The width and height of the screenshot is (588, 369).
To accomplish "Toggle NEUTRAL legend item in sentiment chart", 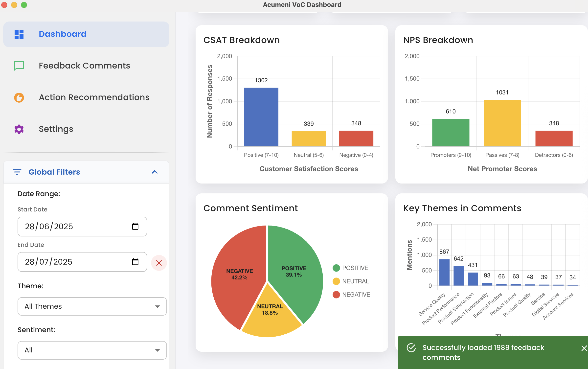I will click(350, 281).
